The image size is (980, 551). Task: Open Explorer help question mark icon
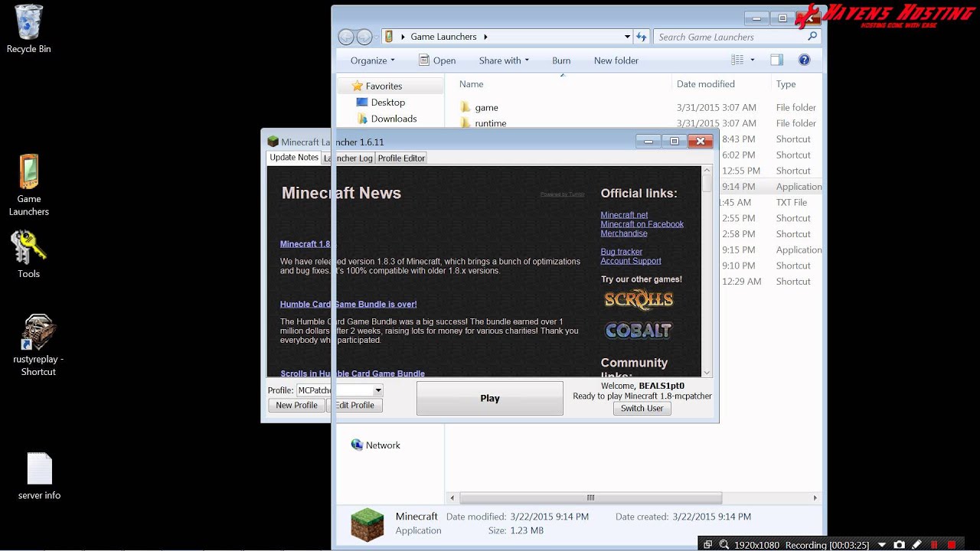[x=804, y=60]
